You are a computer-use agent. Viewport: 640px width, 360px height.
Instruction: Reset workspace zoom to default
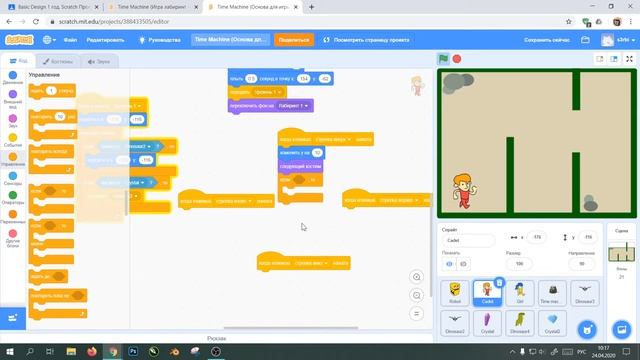click(x=416, y=313)
